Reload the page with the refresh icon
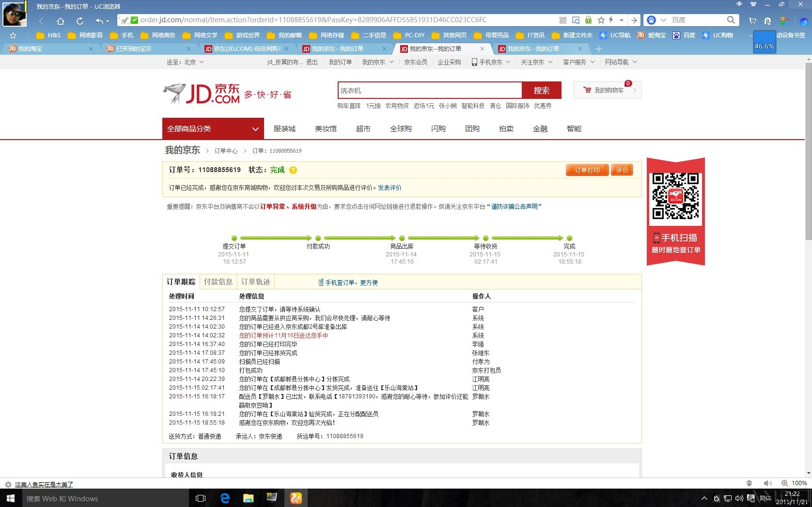812x507 pixels. (80, 21)
